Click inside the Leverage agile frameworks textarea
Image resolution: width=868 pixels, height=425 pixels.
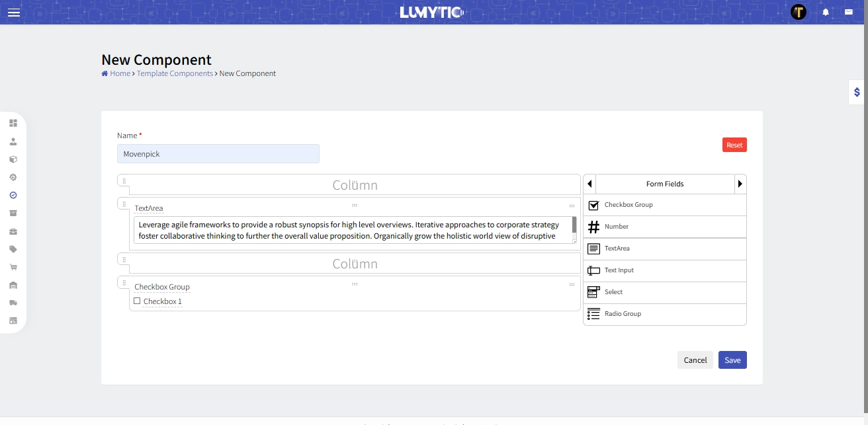pyautogui.click(x=353, y=230)
